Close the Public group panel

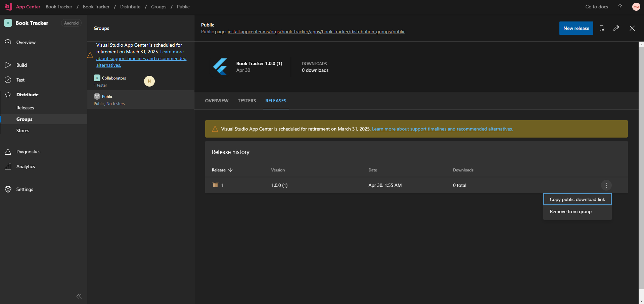pos(632,28)
